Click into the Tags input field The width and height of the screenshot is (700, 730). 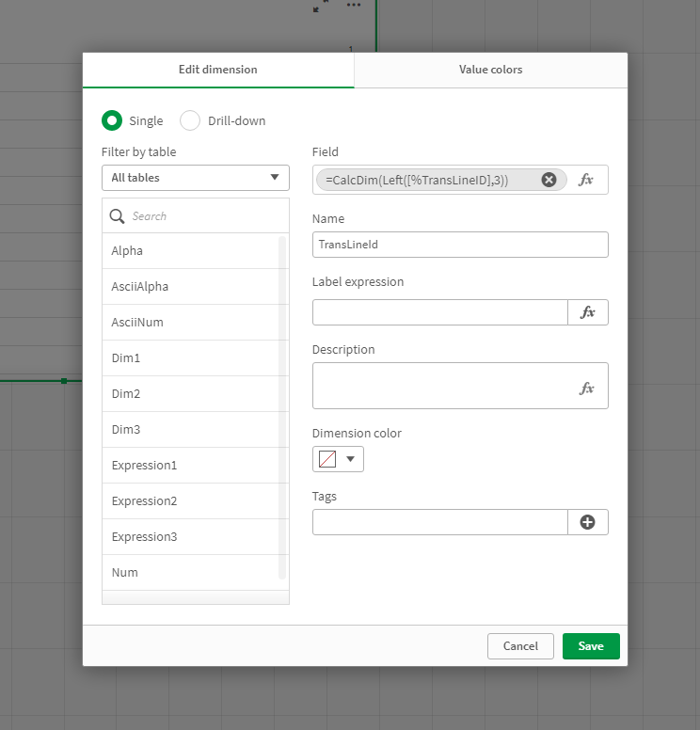coord(439,522)
